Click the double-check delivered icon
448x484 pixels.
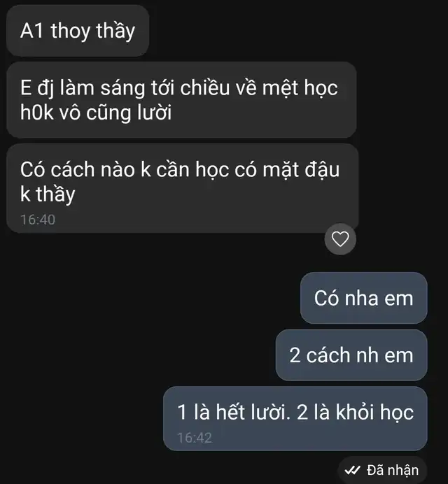pyautogui.click(x=352, y=470)
